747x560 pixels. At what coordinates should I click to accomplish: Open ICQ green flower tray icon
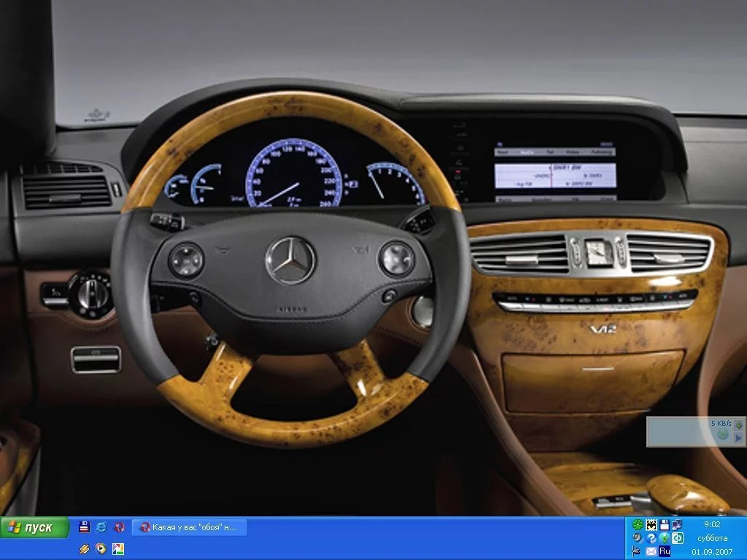(x=638, y=525)
